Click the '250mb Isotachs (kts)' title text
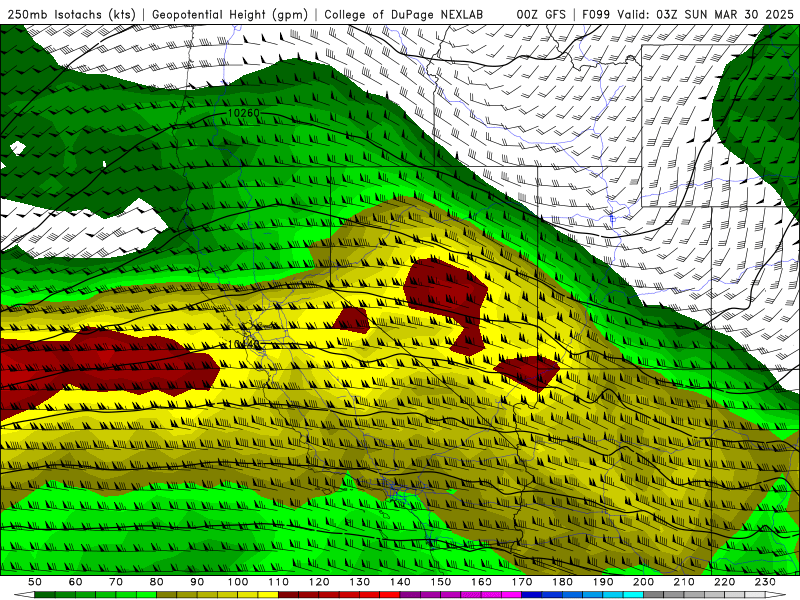This screenshot has height=600, width=800. tap(72, 15)
